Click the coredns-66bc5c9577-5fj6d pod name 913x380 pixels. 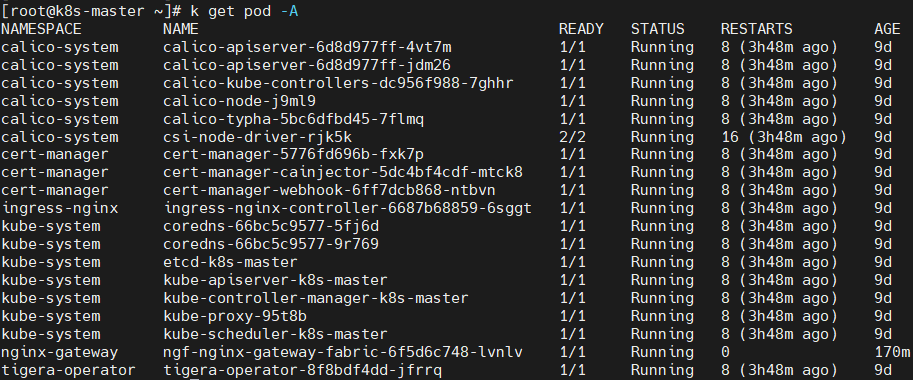tap(271, 226)
